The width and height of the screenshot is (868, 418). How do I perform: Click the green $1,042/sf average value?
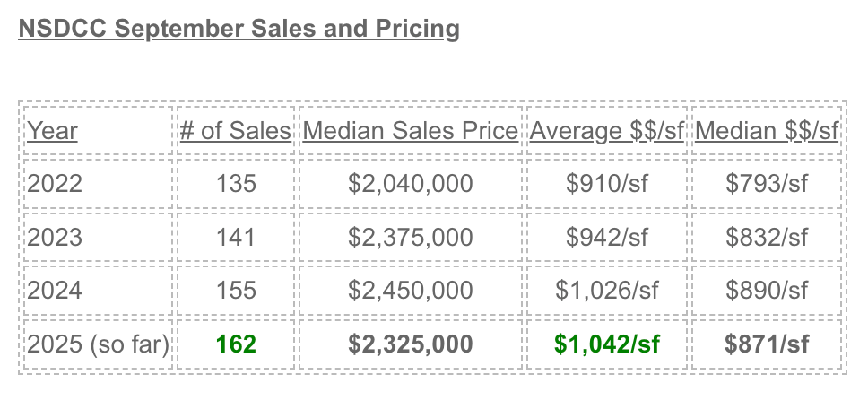(607, 344)
